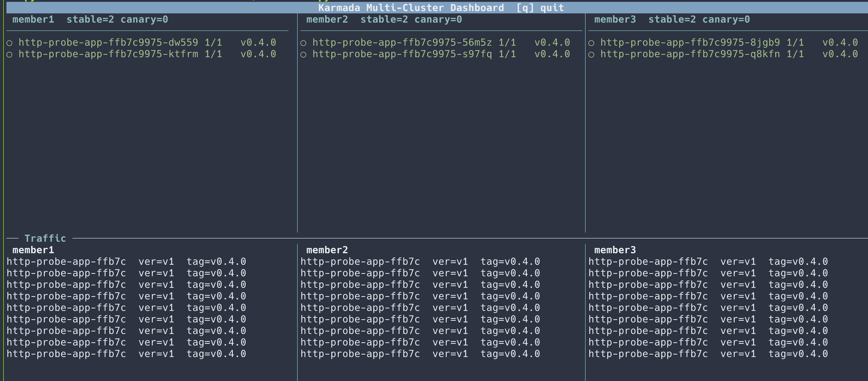Click the 1/1 ready count of pod ktfrm
Screen dimensions: 868x381
point(213,54)
